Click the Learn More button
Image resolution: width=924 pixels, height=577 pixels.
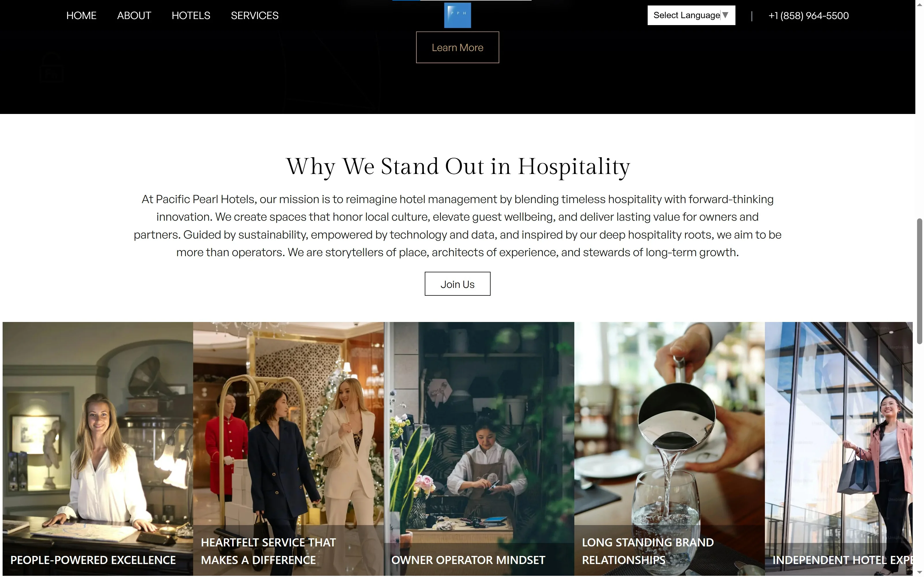pyautogui.click(x=457, y=47)
